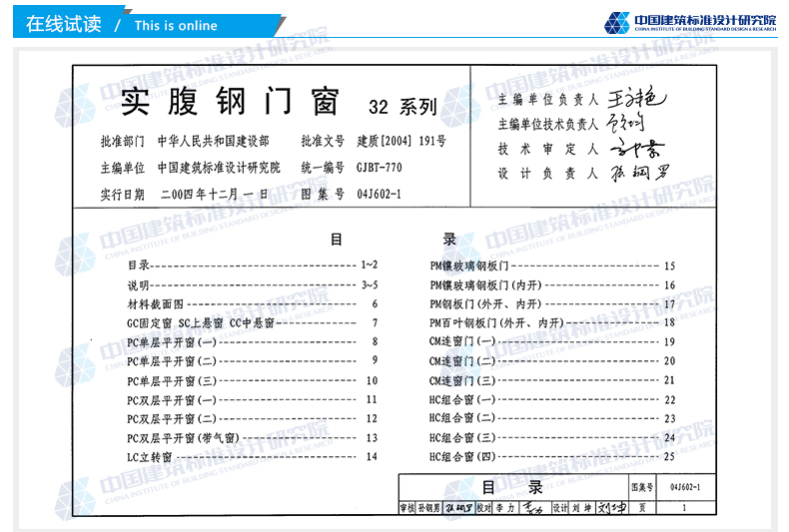
Task: Click the title block 图集号 cell
Action: pyautogui.click(x=642, y=487)
